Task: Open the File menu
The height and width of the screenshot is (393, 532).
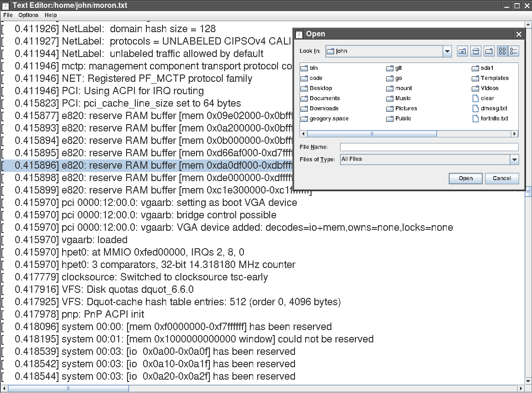Action: pos(8,15)
